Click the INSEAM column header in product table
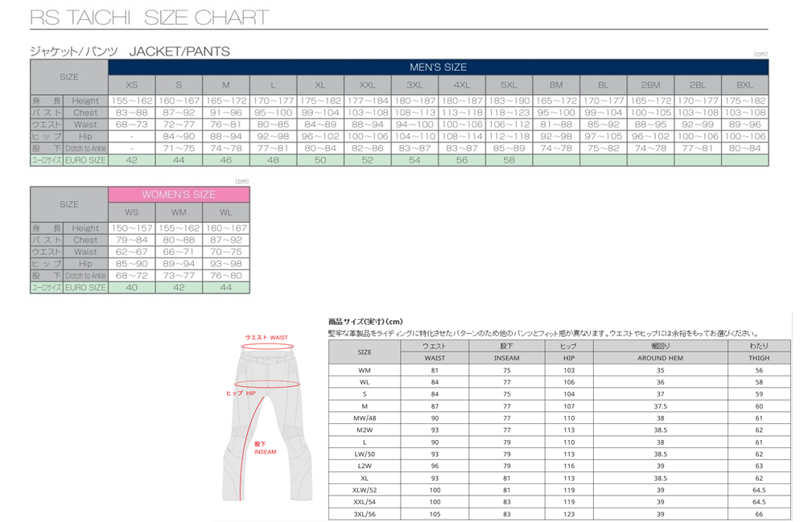 (x=506, y=358)
